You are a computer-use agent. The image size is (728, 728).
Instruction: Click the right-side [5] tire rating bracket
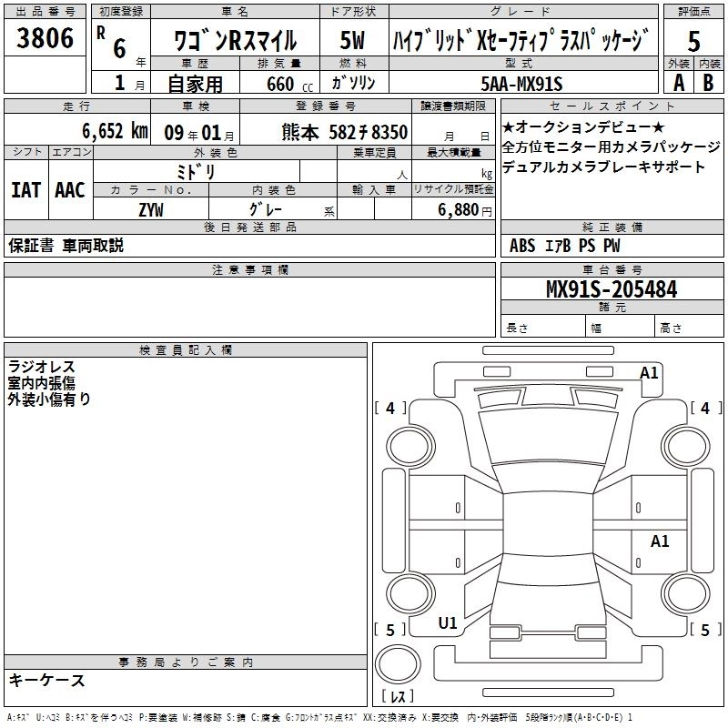click(703, 630)
